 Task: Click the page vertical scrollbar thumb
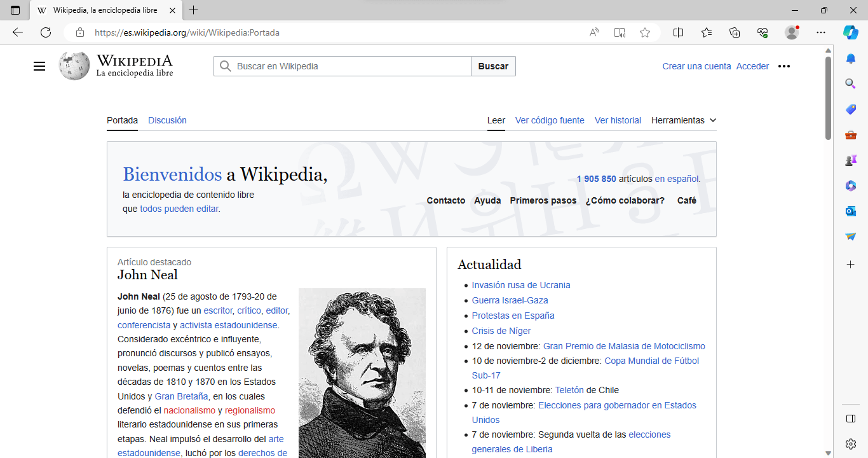[828, 97]
